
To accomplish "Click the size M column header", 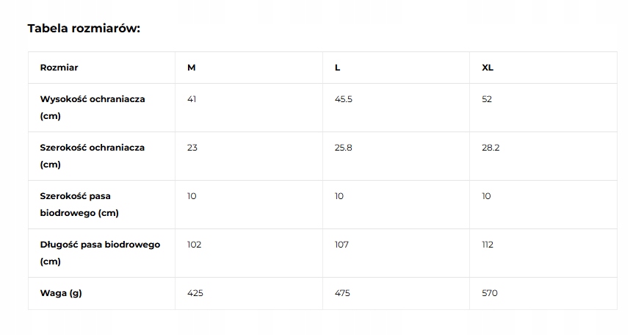I will point(192,68).
